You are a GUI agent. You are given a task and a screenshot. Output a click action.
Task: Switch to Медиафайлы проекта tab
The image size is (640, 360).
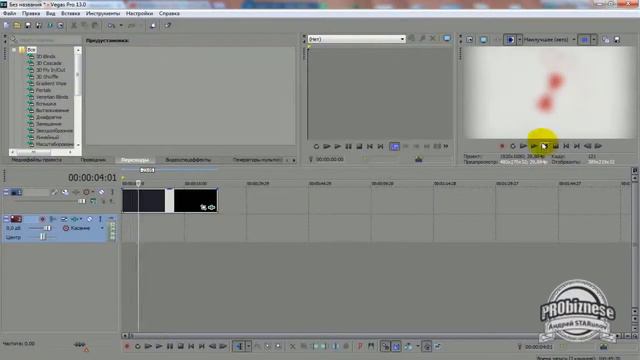click(x=36, y=160)
